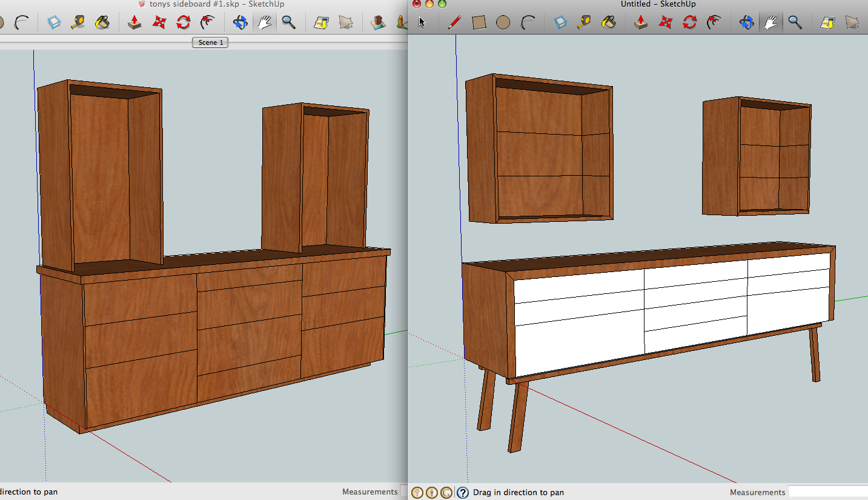Switch to the Scene 1 tab
Screen dimensions: 868x500
[x=210, y=42]
